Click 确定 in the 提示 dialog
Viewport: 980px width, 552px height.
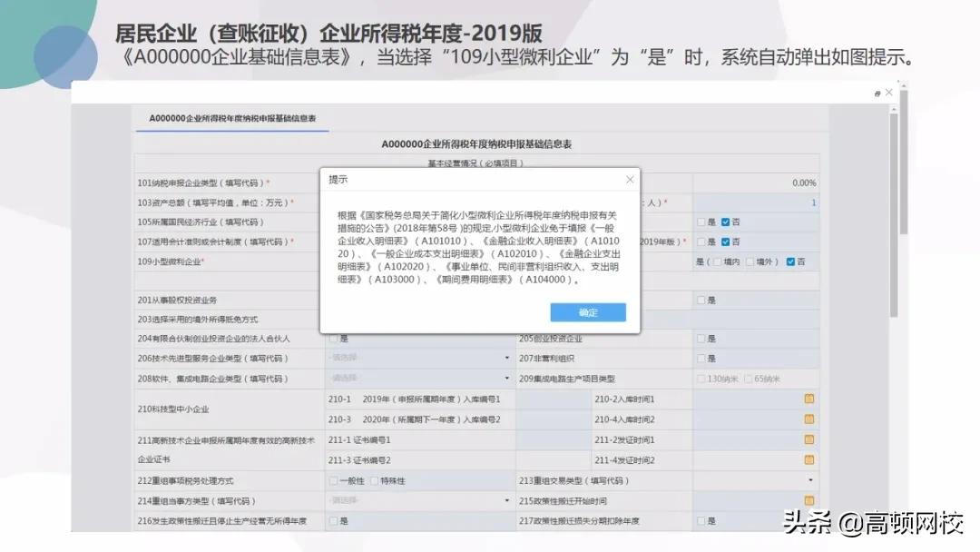(588, 312)
